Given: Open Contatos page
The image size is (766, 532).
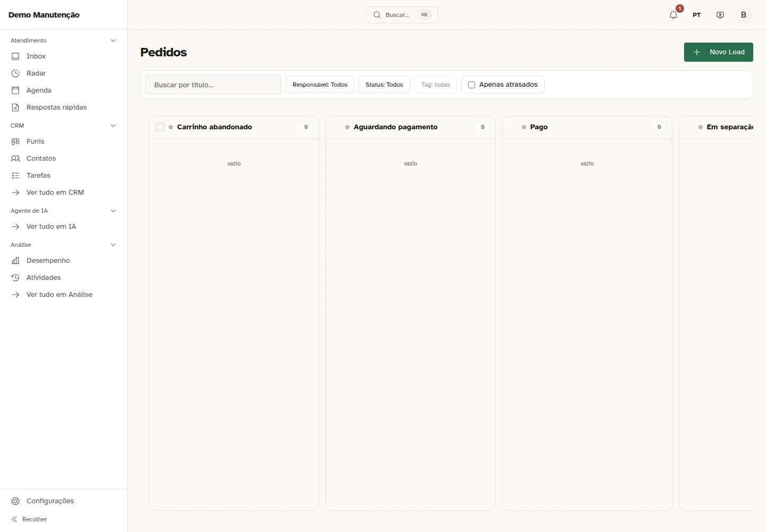Looking at the screenshot, I should pyautogui.click(x=64, y=159).
